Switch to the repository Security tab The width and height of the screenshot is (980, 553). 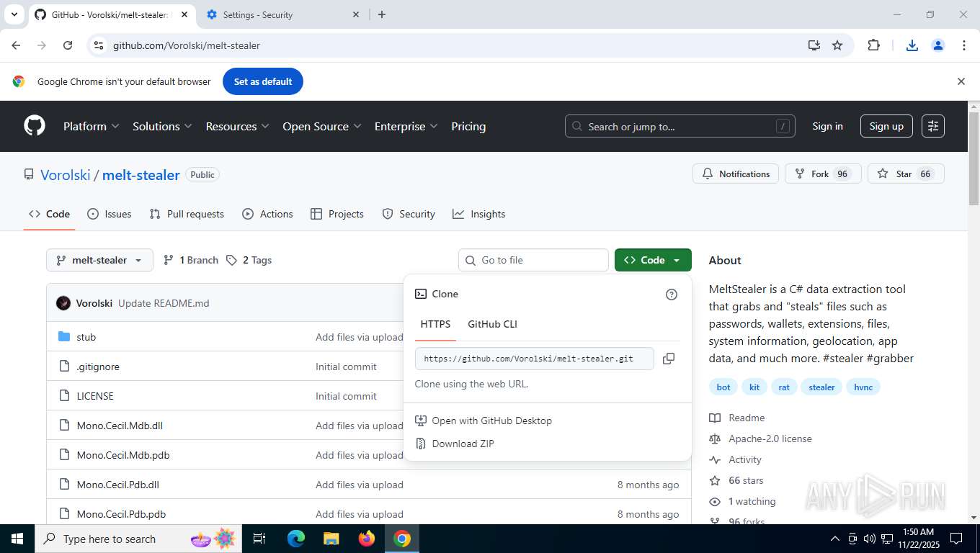409,214
